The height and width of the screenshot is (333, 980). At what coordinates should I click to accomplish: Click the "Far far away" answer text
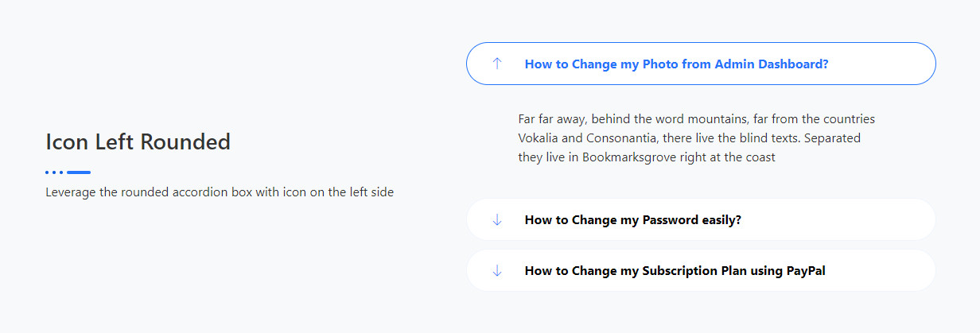696,119
